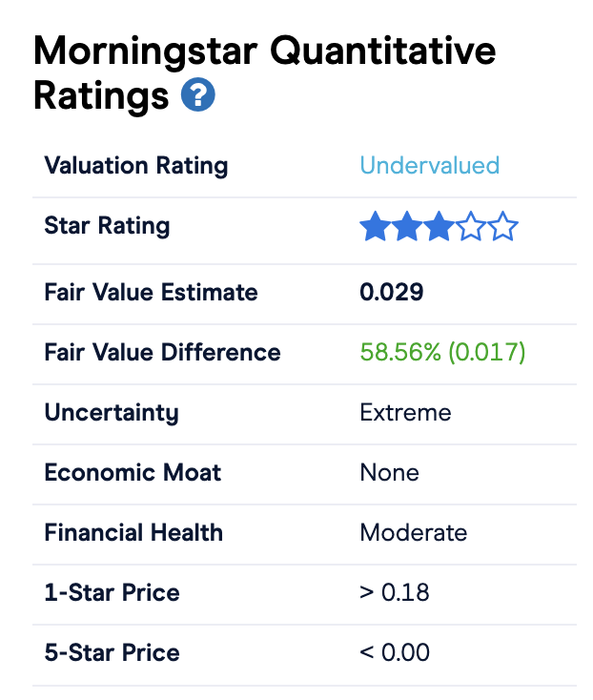Click the Moderate financial health value
This screenshot has height=700, width=593.
tap(413, 532)
